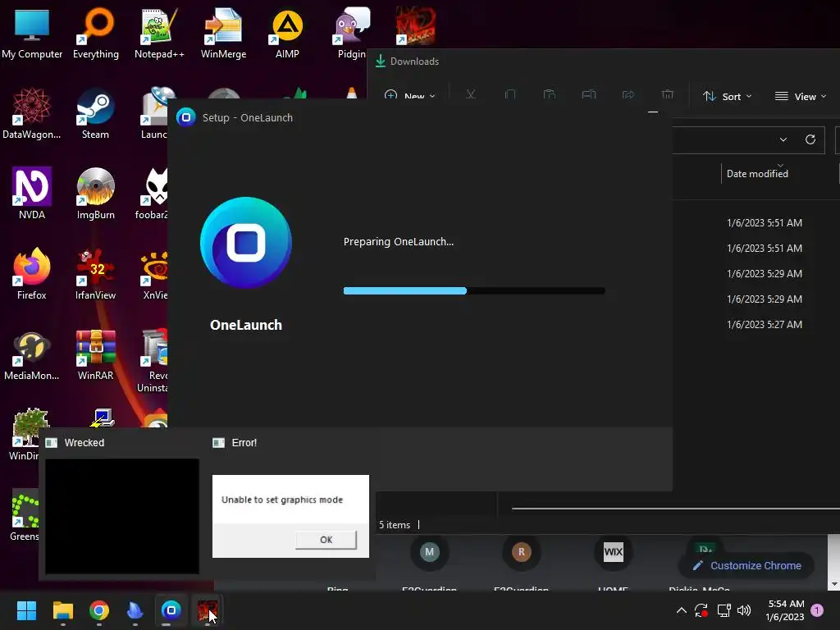The height and width of the screenshot is (630, 840).
Task: Open volume control in system tray
Action: tap(744, 610)
